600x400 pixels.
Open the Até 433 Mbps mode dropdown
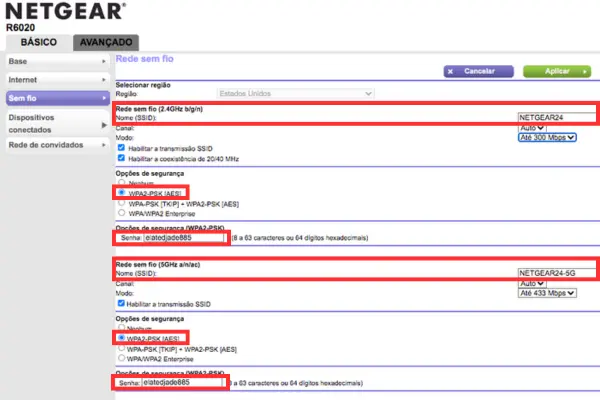click(x=547, y=293)
